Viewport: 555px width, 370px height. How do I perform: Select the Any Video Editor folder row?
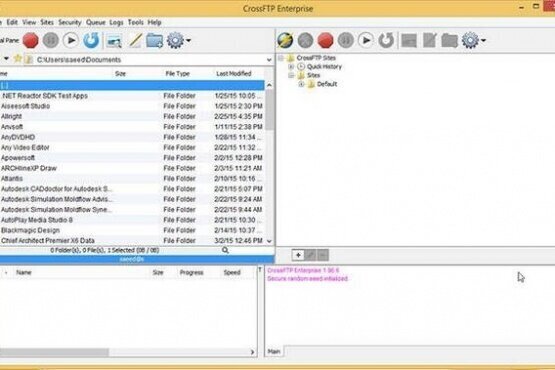click(132, 147)
